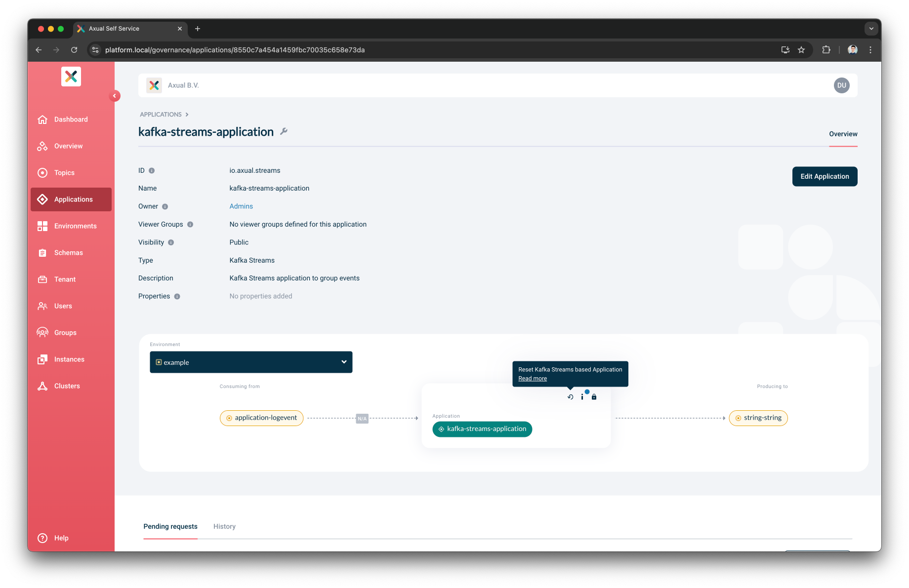The width and height of the screenshot is (909, 588).
Task: Open the example environment dropdown
Action: 251,362
